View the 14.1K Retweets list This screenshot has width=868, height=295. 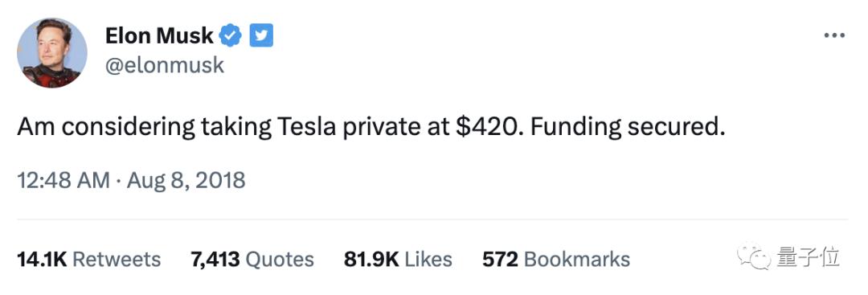(x=89, y=259)
